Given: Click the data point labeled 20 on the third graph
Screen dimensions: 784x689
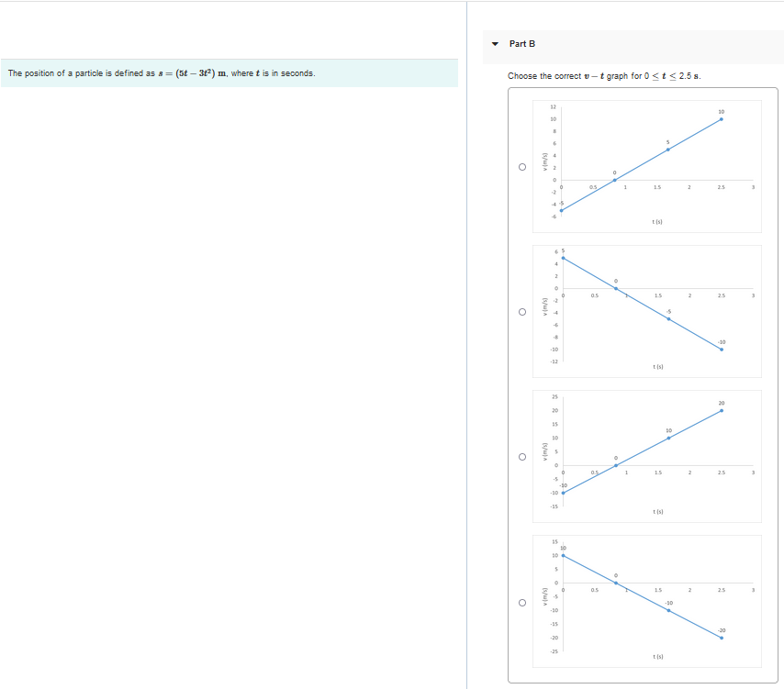Looking at the screenshot, I should click(720, 412).
